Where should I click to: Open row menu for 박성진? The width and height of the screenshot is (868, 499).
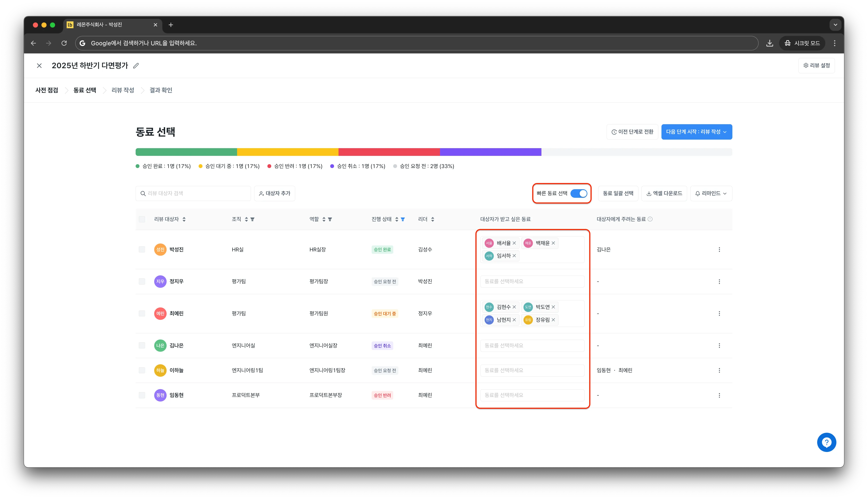(719, 249)
